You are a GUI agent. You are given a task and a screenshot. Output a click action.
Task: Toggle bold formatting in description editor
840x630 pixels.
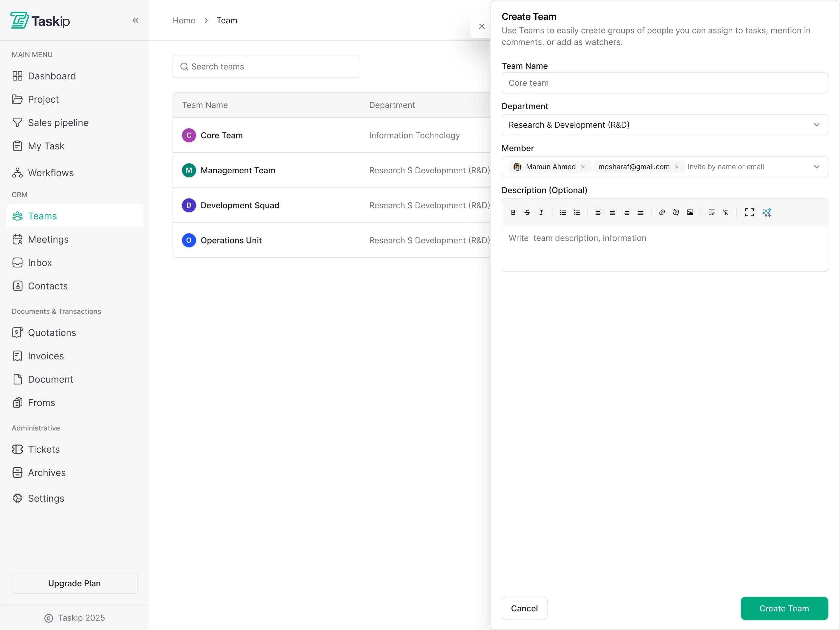coord(513,212)
